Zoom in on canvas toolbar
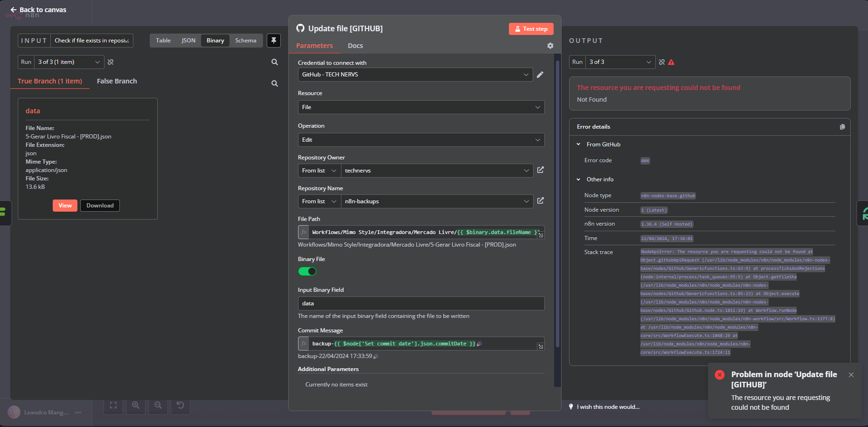868x427 pixels. click(136, 405)
